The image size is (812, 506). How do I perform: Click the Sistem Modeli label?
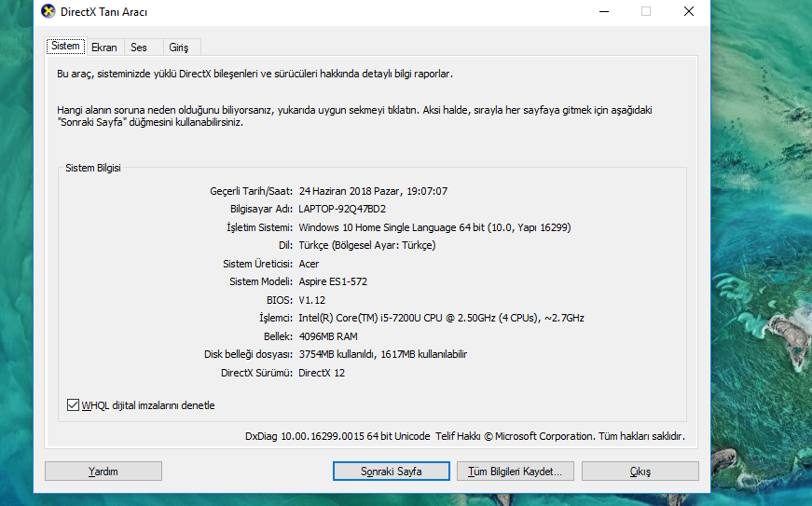pos(261,281)
